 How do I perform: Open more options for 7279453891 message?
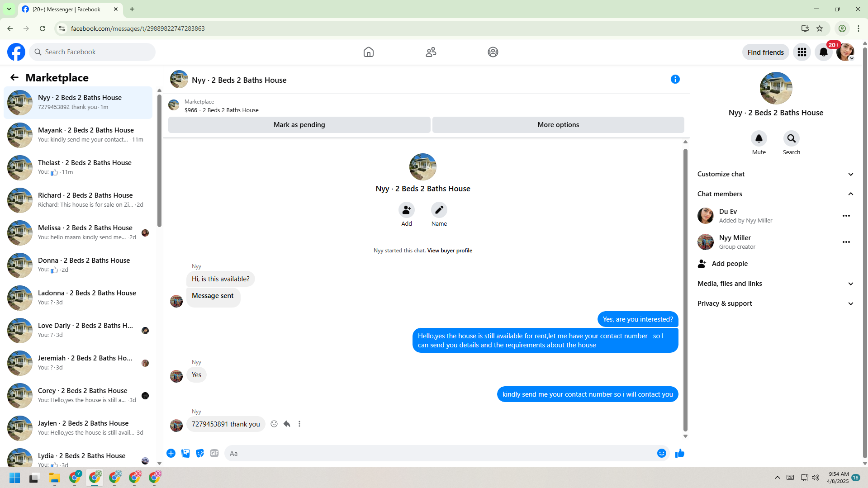[299, 424]
